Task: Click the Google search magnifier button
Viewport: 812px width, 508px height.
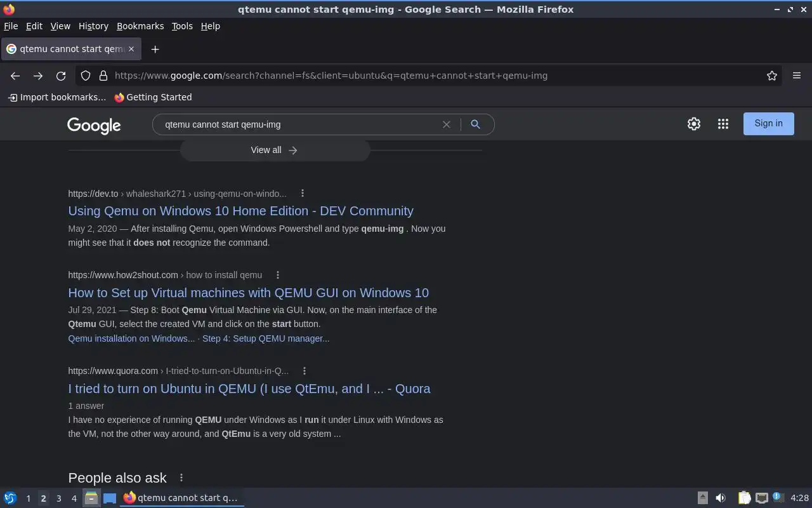Action: [x=475, y=124]
